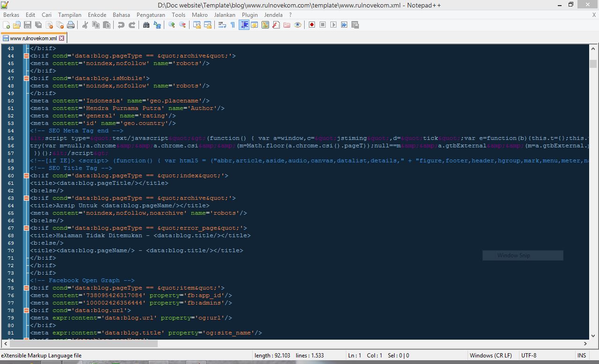The width and height of the screenshot is (599, 364).
Task: Toggle word wrap on the toolbar
Action: click(222, 25)
